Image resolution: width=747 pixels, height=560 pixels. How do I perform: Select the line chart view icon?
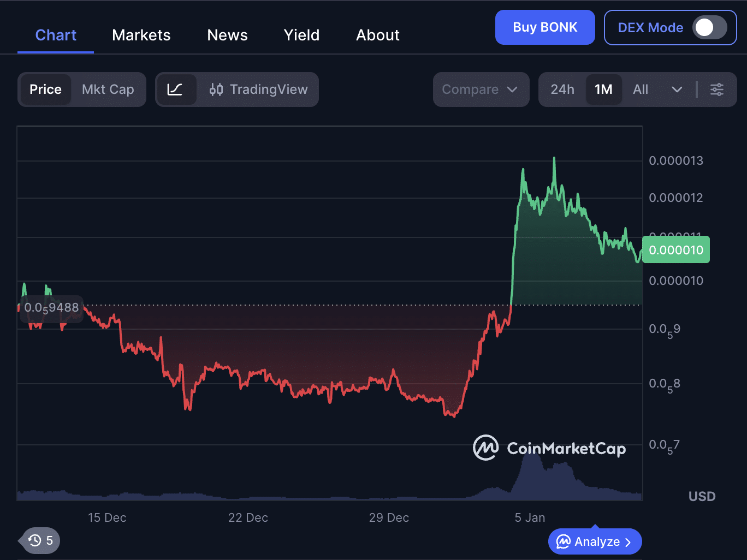(177, 89)
